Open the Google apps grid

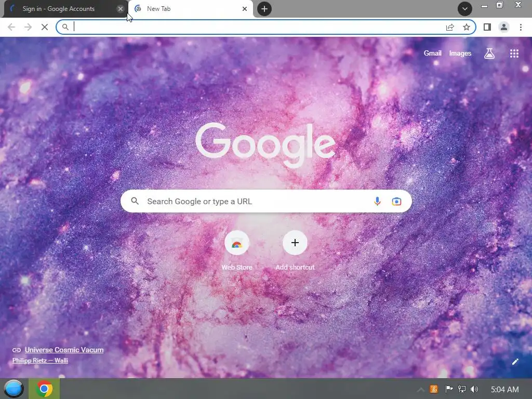(514, 54)
